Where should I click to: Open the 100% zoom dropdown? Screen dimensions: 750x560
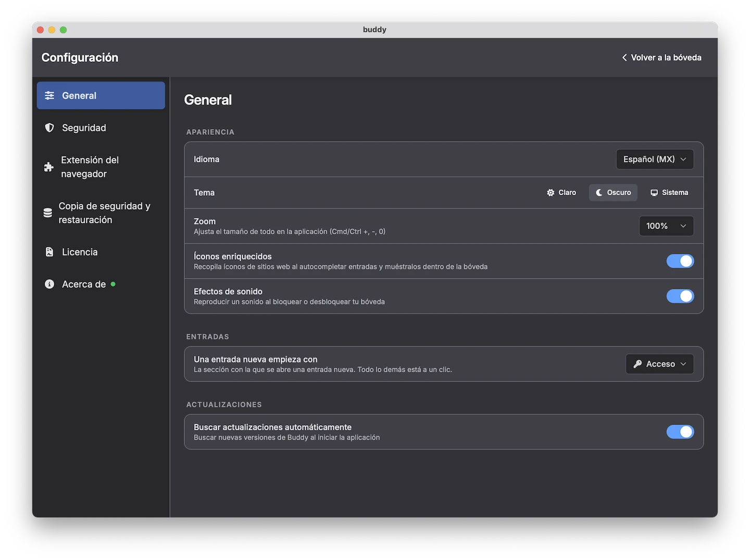tap(666, 226)
